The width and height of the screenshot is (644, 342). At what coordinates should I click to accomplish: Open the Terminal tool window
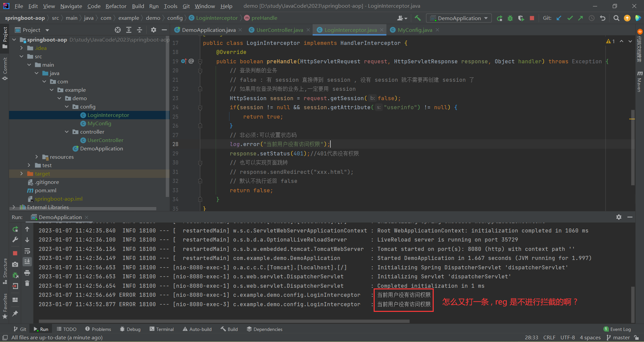coord(162,329)
